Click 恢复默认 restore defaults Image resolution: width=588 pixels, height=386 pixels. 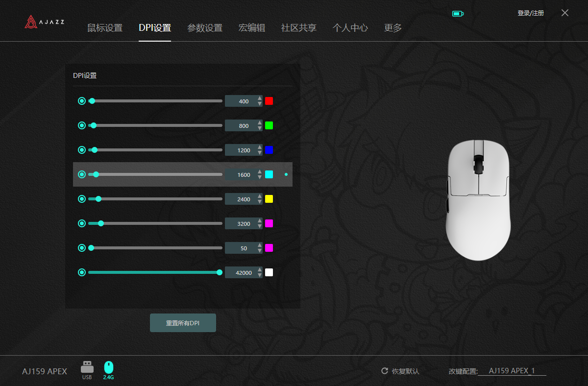pos(406,371)
